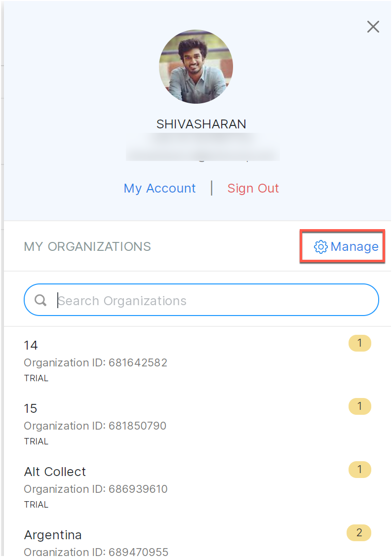This screenshot has height=557, width=392.
Task: Open the My Account link
Action: click(159, 188)
